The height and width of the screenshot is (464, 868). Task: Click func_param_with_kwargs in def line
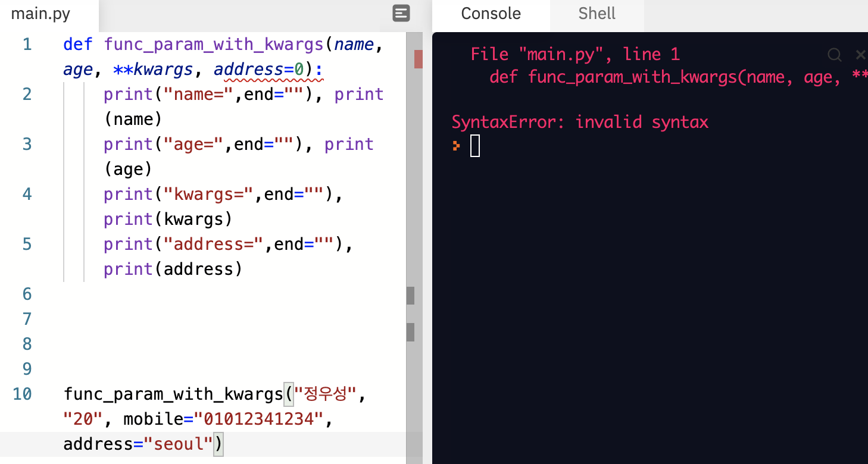214,45
